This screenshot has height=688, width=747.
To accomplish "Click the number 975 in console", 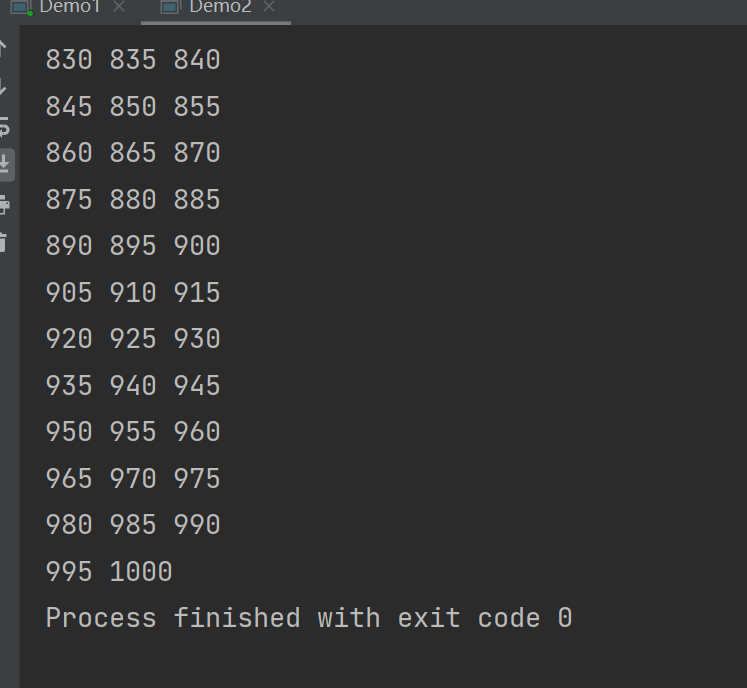I will [x=197, y=479].
